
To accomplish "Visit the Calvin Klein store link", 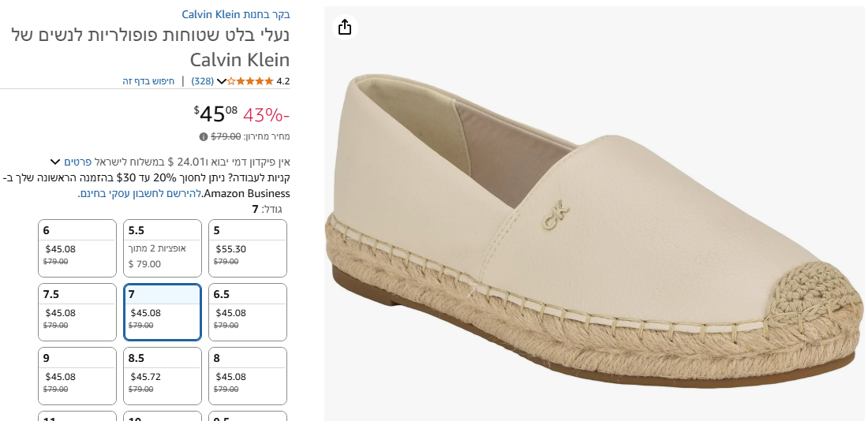I will point(236,14).
